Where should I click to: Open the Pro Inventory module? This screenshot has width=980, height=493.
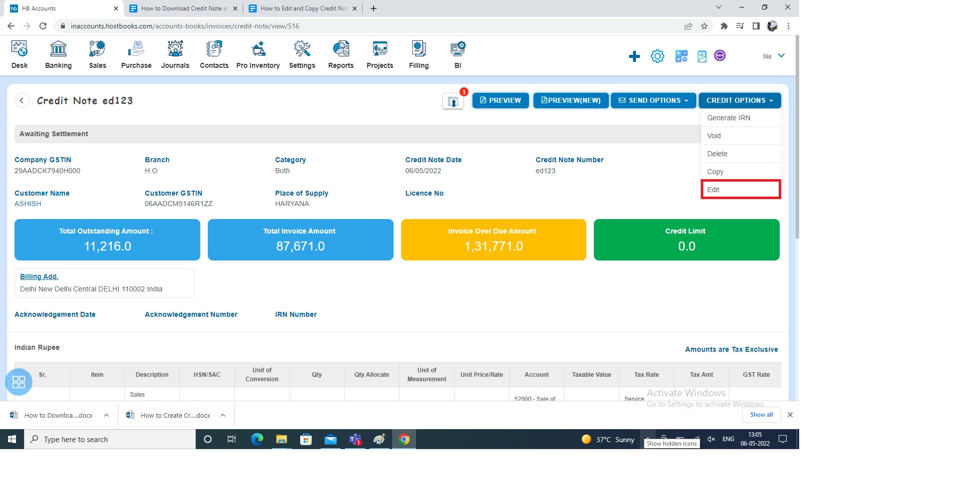point(258,54)
